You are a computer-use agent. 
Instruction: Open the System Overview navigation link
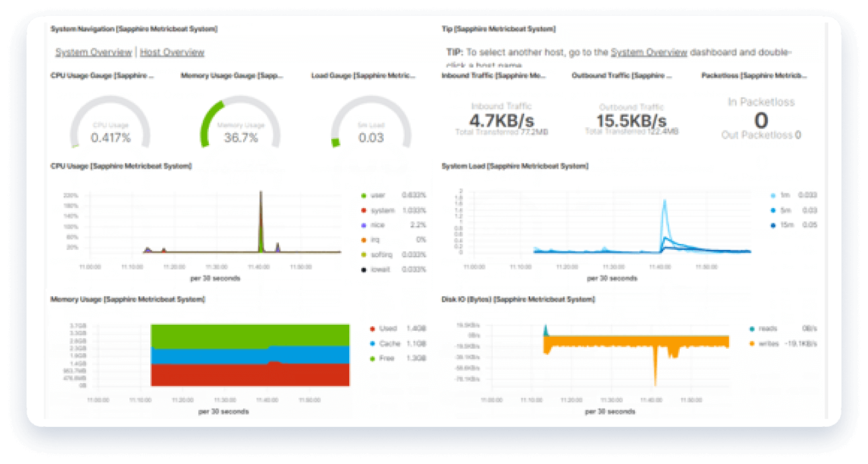pos(93,52)
